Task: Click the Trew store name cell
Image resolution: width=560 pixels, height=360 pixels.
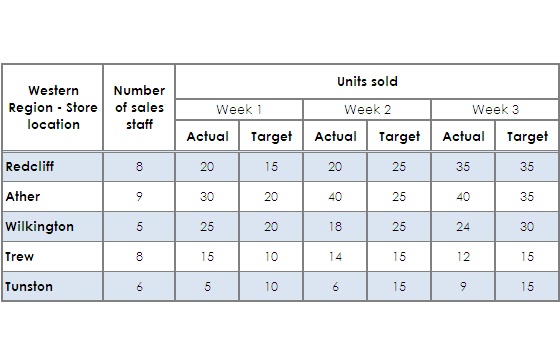Action: [52, 256]
